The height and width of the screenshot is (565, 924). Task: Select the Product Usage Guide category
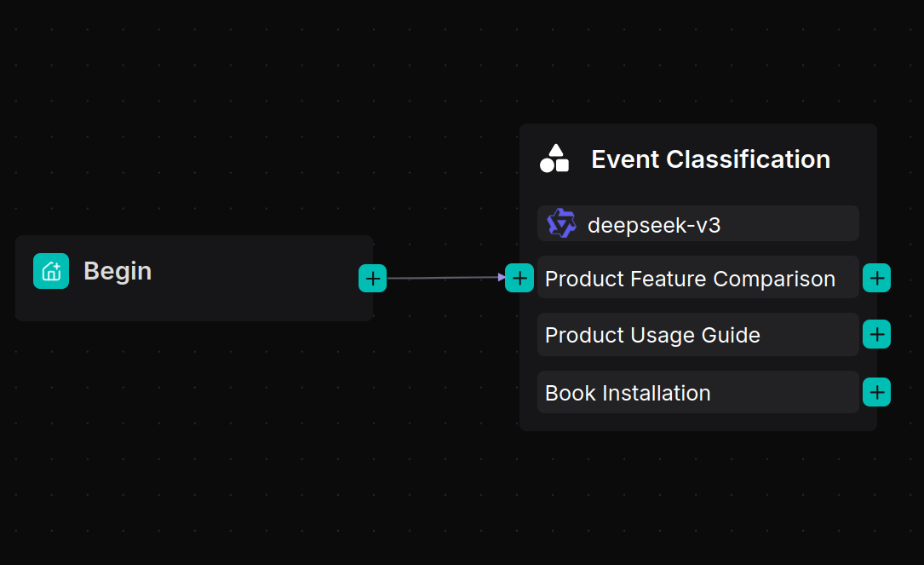click(697, 334)
